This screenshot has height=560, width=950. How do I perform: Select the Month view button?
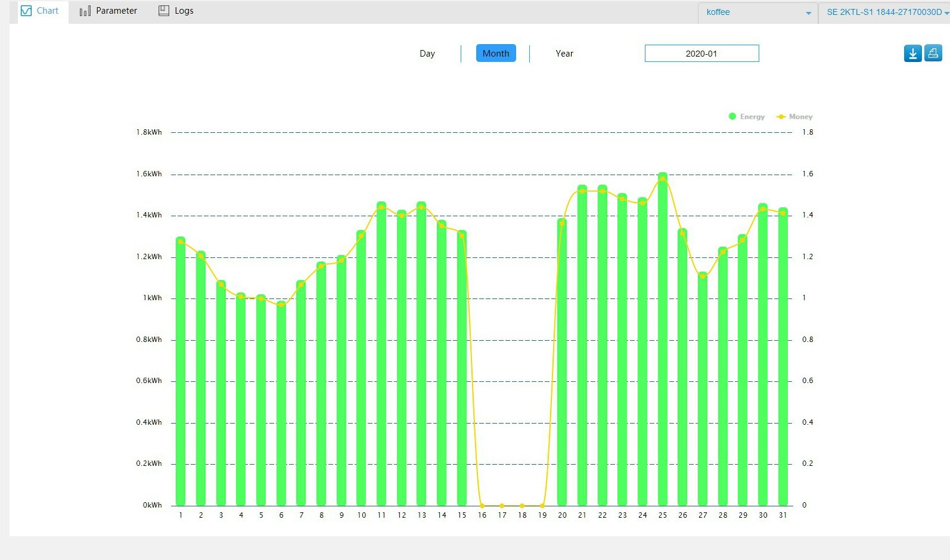click(496, 54)
